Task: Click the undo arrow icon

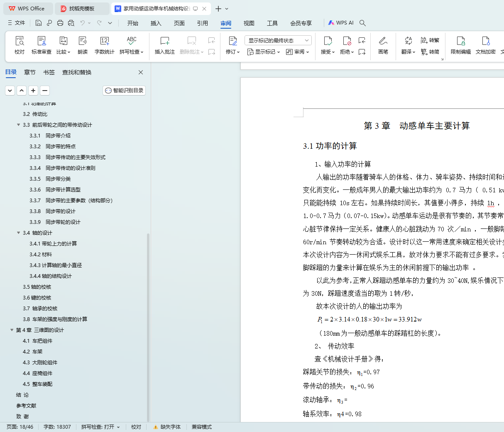Action: point(83,23)
